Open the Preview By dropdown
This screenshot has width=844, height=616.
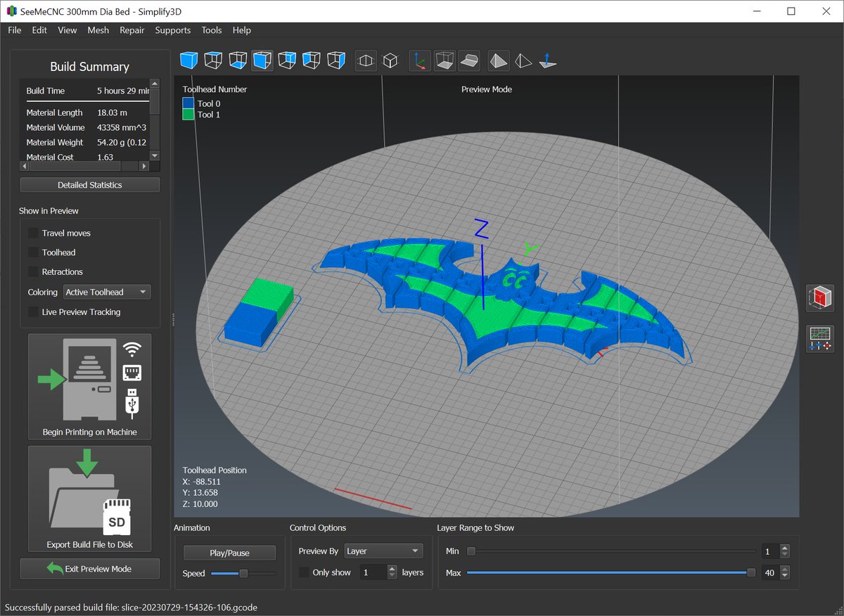tap(383, 551)
